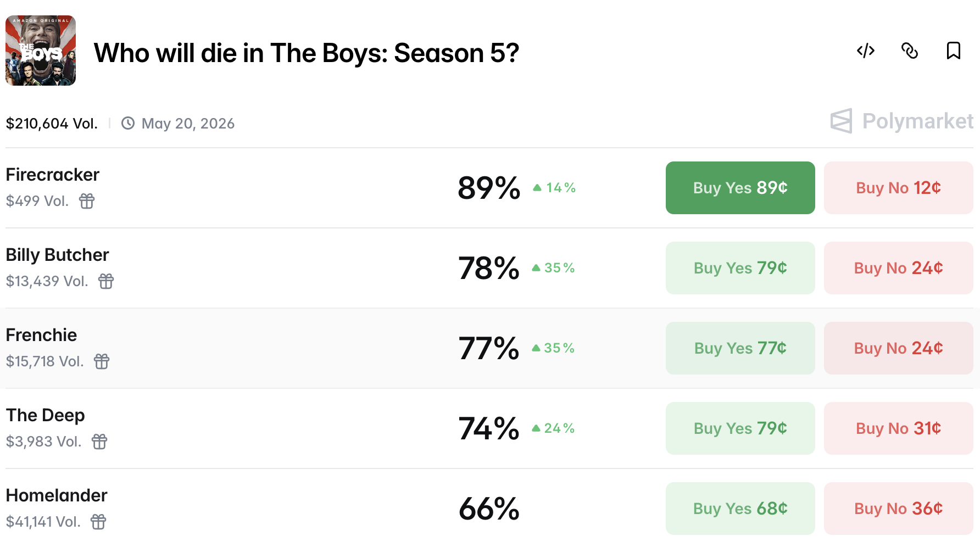
Task: Click the embed code icon
Action: pyautogui.click(x=866, y=51)
